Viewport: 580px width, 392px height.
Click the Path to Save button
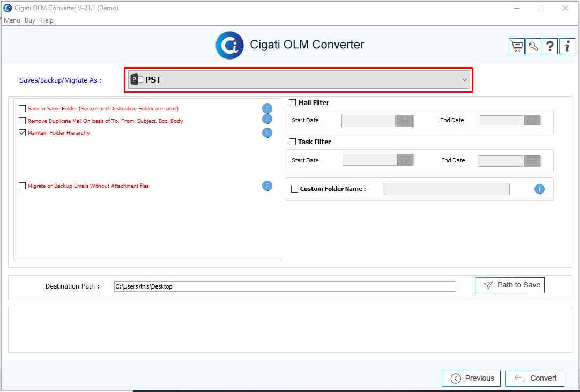tap(510, 285)
